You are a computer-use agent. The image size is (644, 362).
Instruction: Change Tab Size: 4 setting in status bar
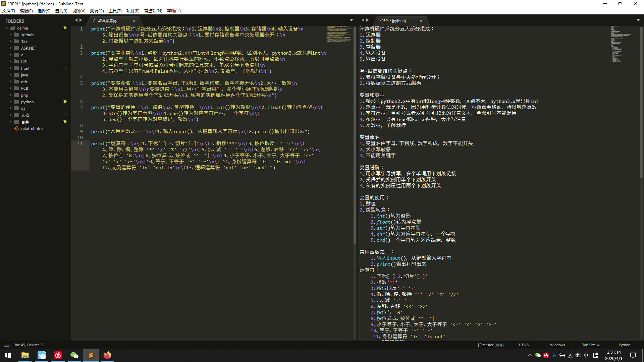coord(591,345)
